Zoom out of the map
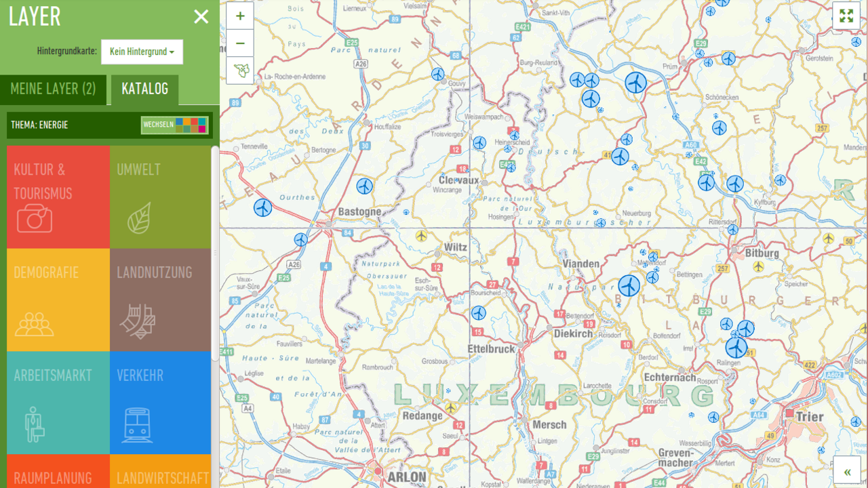The height and width of the screenshot is (488, 868). pos(240,43)
